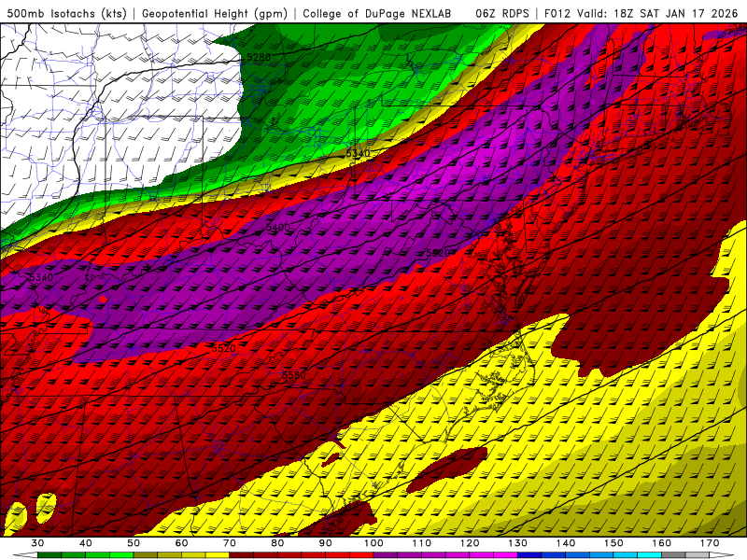Viewport: 747px width, 560px height.
Task: Pick the dark green swatch under 30
Action: [x=49, y=555]
